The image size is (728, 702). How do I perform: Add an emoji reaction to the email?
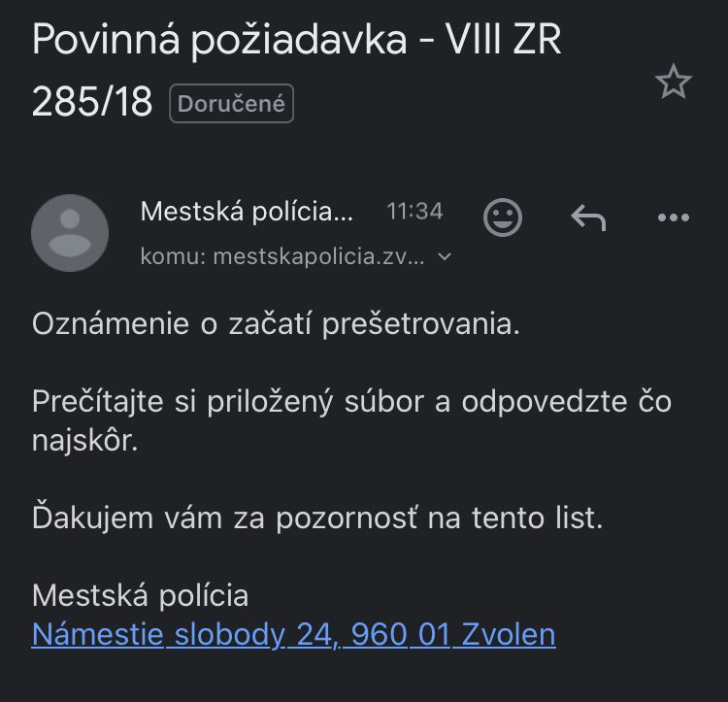click(502, 217)
